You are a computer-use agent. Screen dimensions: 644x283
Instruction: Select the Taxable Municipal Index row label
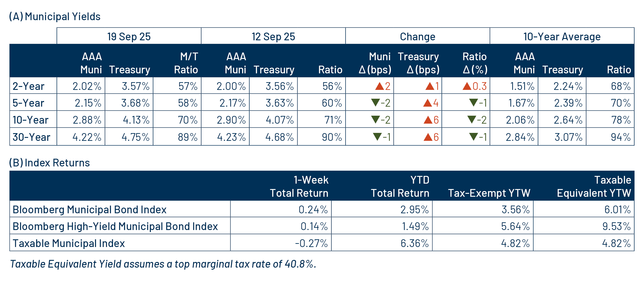(x=69, y=243)
